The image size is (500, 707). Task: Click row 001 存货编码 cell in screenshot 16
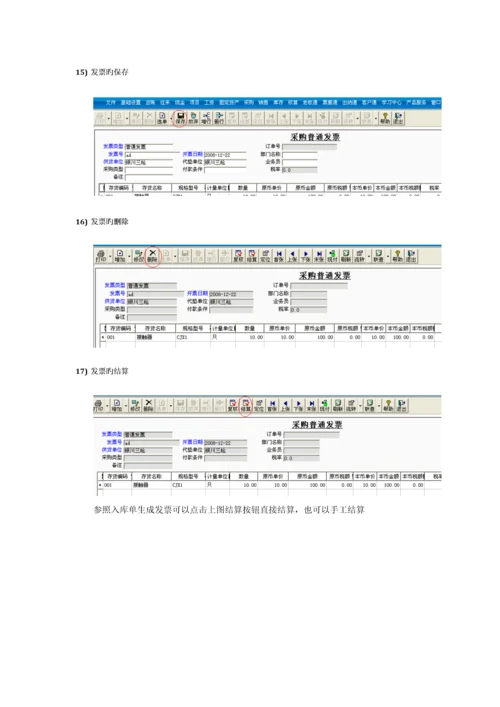119,337
